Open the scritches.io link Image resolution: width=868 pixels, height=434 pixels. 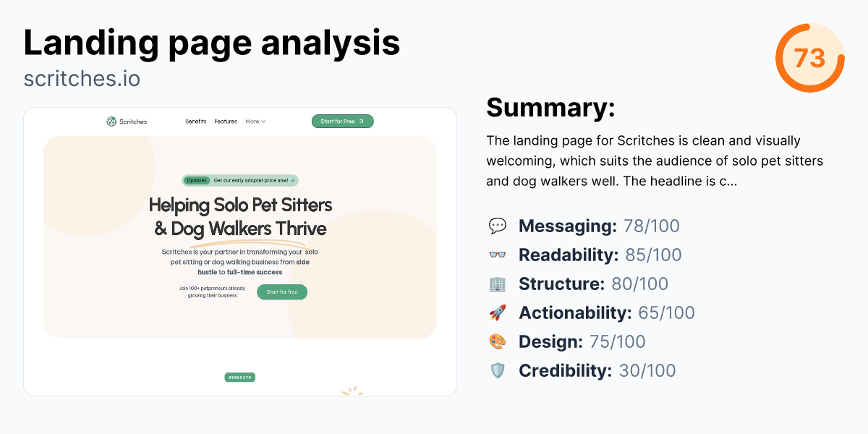coord(81,79)
